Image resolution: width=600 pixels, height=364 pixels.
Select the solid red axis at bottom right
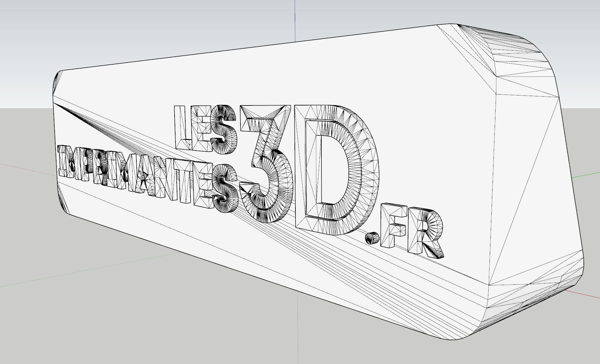[583, 294]
